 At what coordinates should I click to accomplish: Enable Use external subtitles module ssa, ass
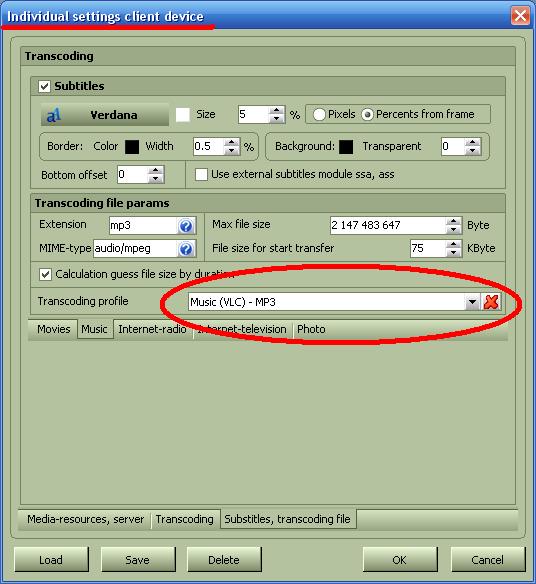tap(202, 174)
